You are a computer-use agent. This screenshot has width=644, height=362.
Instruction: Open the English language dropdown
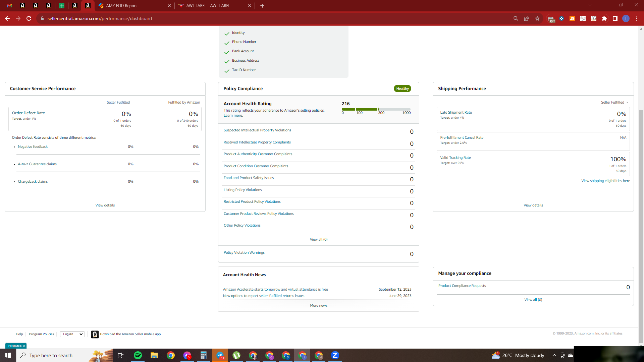(72, 334)
